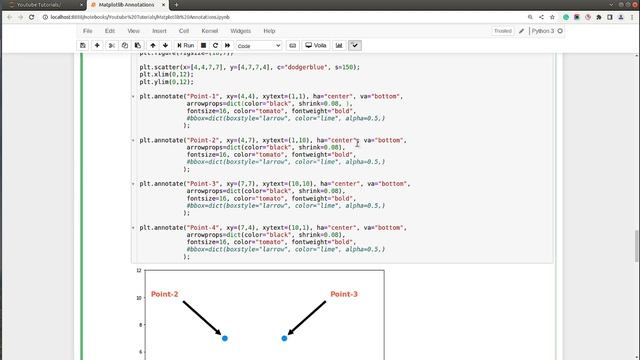This screenshot has height=360, width=640.
Task: Open the Edit menu
Action: point(110,31)
